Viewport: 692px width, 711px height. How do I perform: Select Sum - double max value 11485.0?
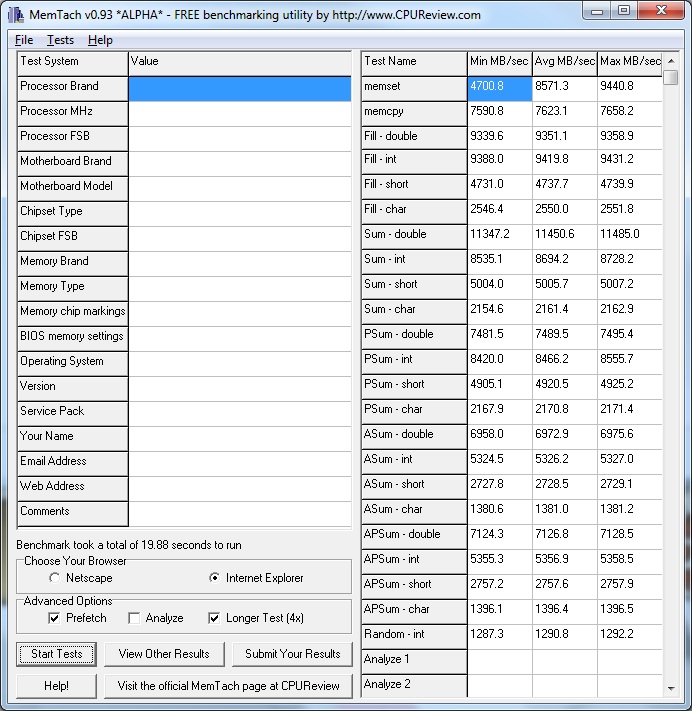(x=630, y=237)
